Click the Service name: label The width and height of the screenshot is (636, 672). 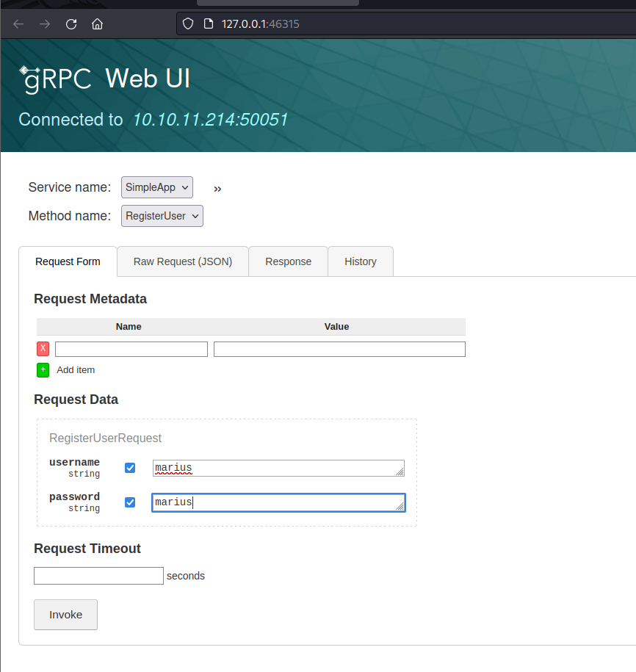[x=70, y=187]
